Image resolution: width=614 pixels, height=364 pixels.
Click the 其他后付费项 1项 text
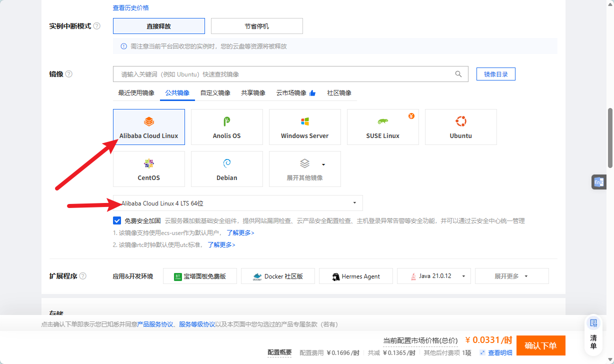coord(447,353)
